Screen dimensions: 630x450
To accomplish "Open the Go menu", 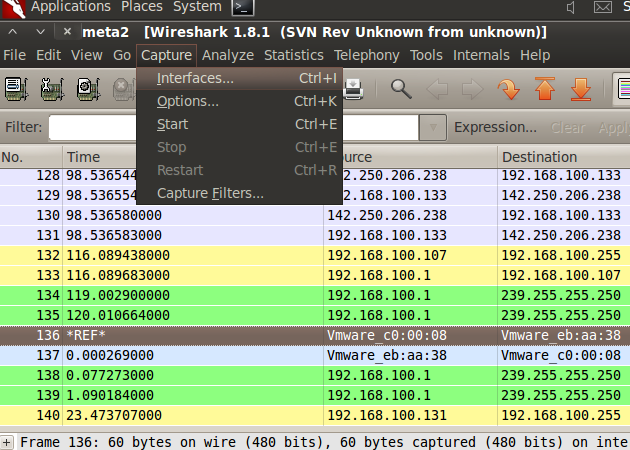I will pos(122,55).
